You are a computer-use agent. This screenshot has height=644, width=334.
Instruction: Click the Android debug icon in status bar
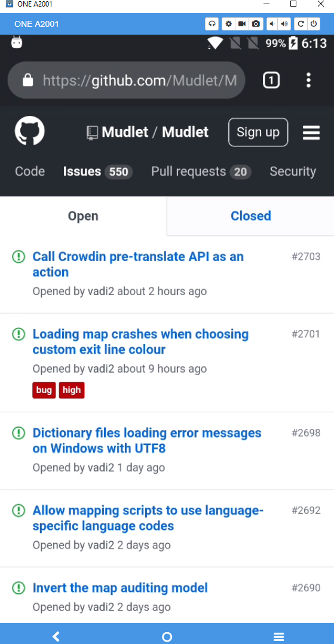17,42
